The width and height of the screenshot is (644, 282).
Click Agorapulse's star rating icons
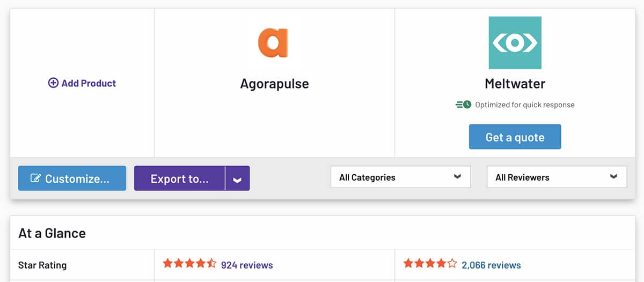(189, 264)
